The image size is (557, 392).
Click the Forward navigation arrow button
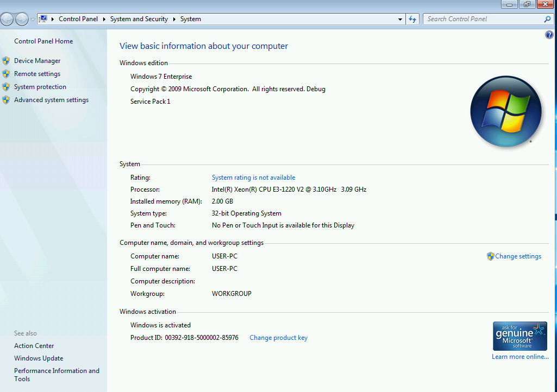point(22,19)
